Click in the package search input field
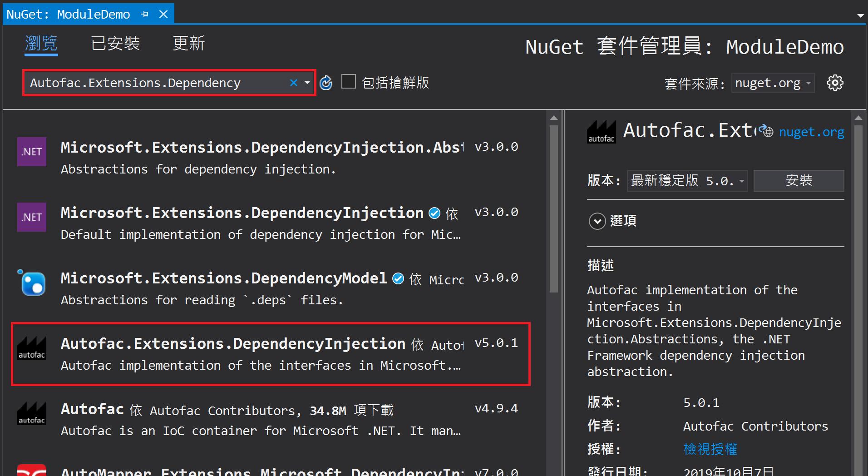 [154, 83]
